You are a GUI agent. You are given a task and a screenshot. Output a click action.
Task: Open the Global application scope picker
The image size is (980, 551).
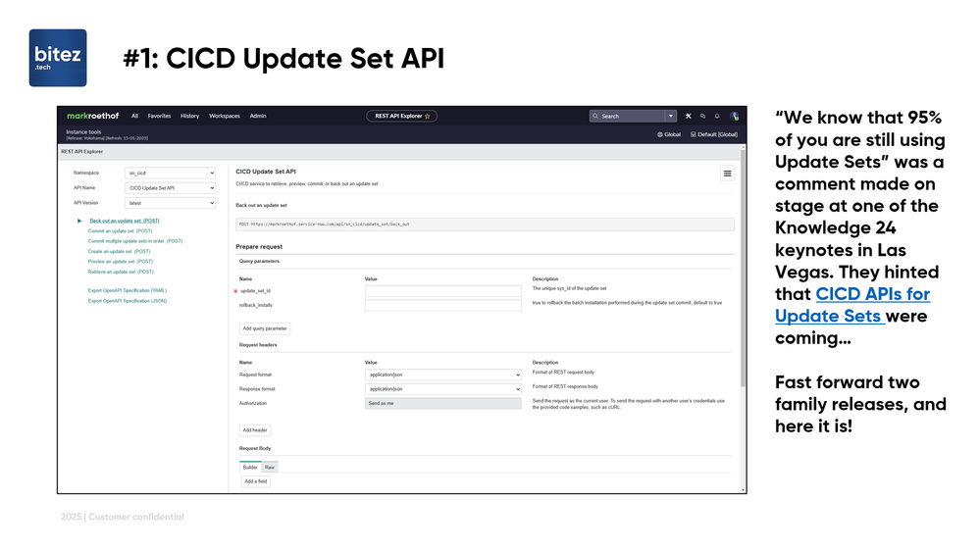[669, 134]
